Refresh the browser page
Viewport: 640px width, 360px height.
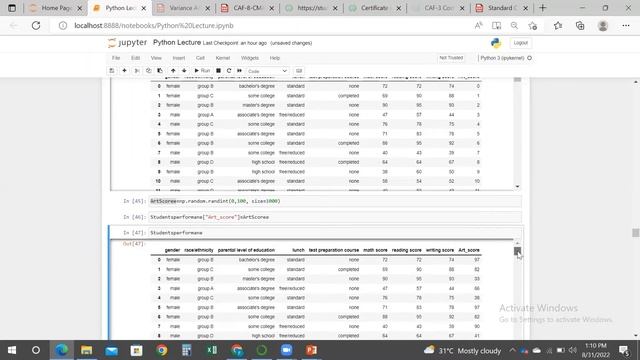(x=36, y=25)
